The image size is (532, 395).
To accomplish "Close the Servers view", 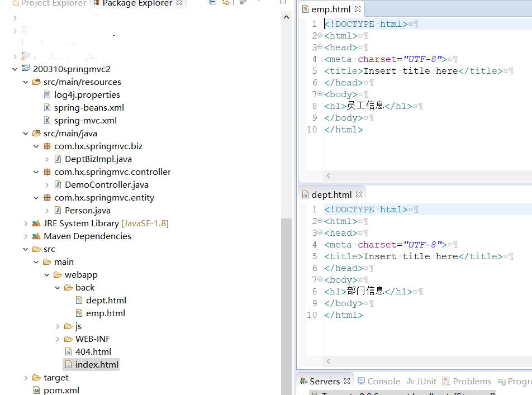I will 346,381.
